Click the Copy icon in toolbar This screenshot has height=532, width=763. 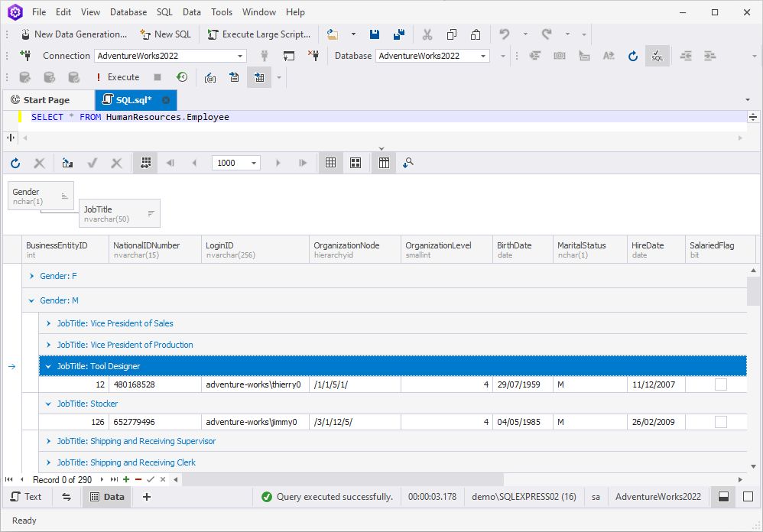coord(452,34)
